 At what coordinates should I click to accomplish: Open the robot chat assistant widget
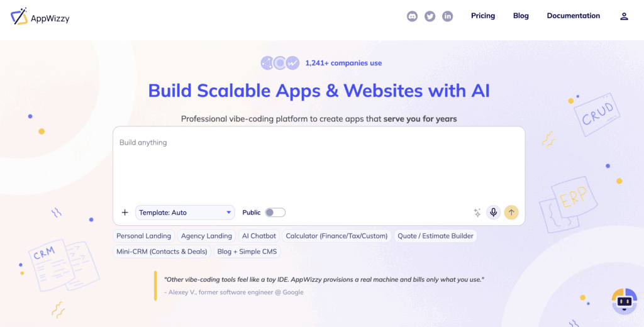[x=624, y=302]
